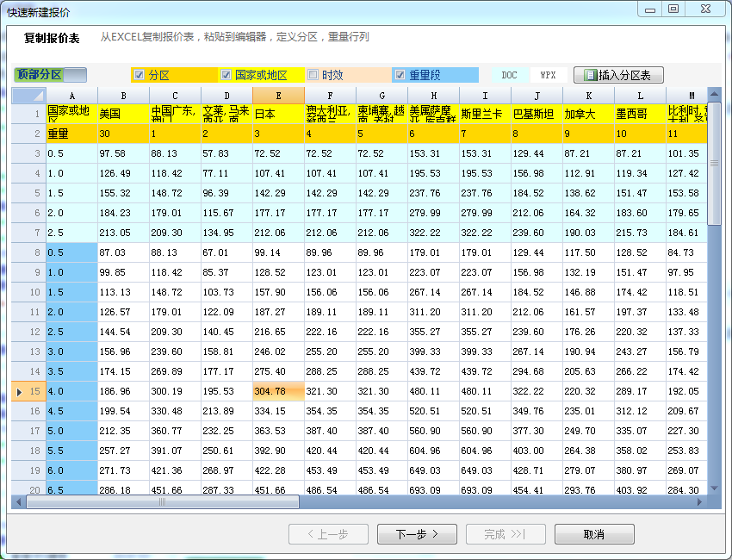Click horizontal scrollbar right arrow
The width and height of the screenshot is (732, 560).
click(x=700, y=501)
